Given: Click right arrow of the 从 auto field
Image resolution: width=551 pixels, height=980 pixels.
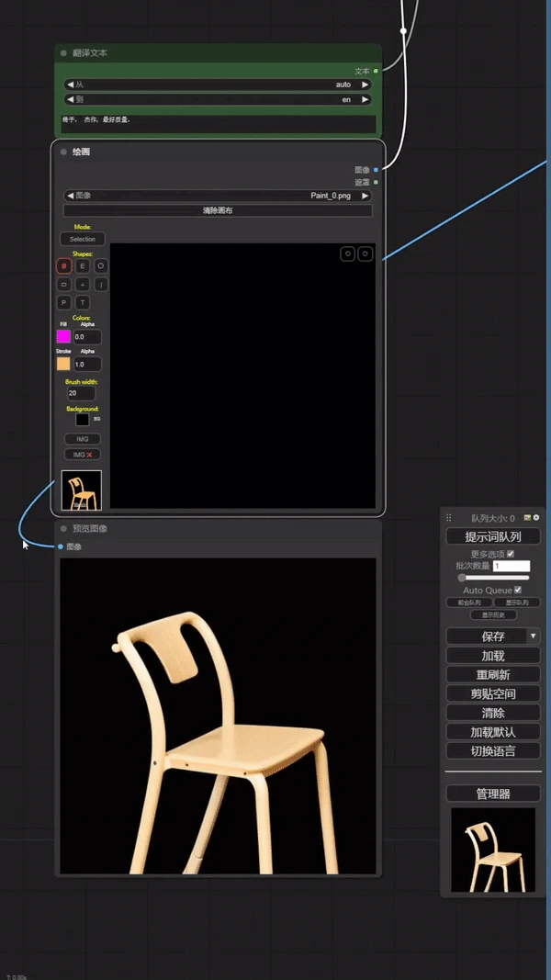Looking at the screenshot, I should coord(365,84).
